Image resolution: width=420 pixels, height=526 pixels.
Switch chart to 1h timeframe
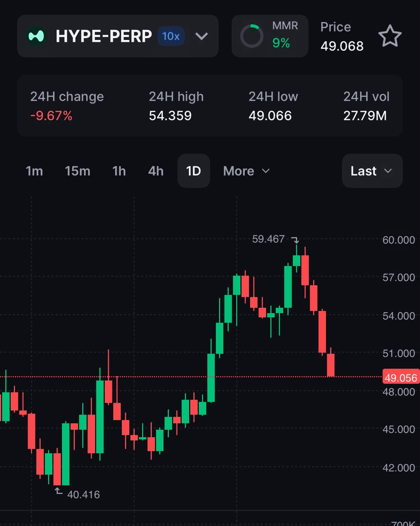point(119,171)
